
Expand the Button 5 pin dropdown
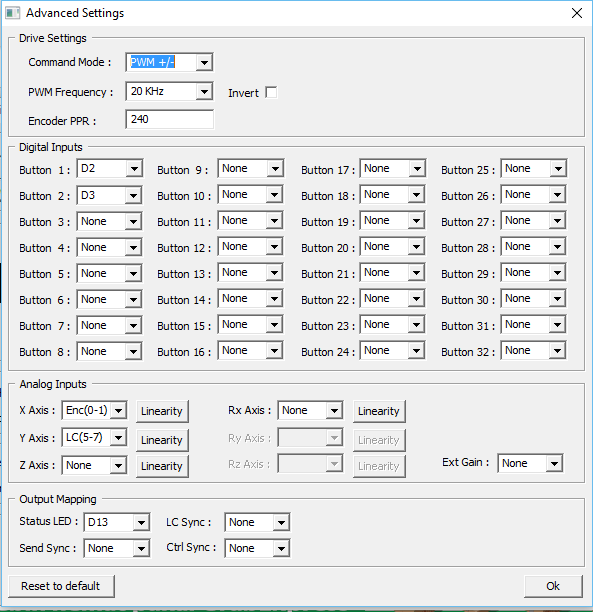pos(110,273)
